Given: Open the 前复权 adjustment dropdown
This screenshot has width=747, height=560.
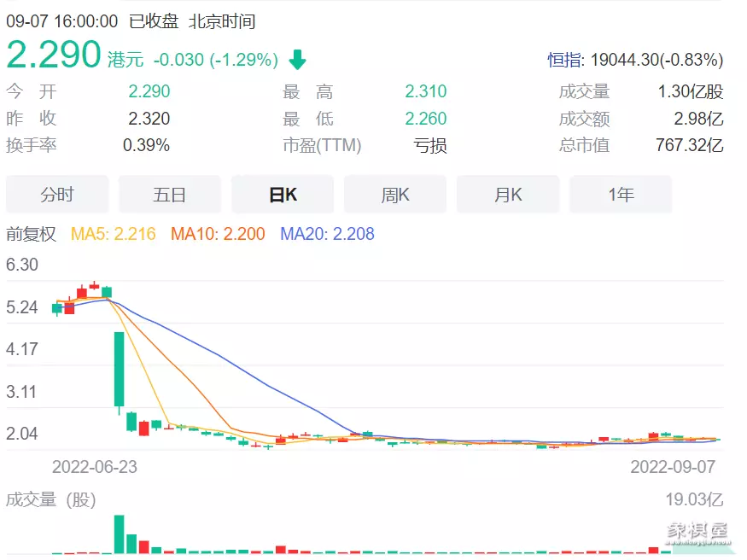Looking at the screenshot, I should (32, 234).
